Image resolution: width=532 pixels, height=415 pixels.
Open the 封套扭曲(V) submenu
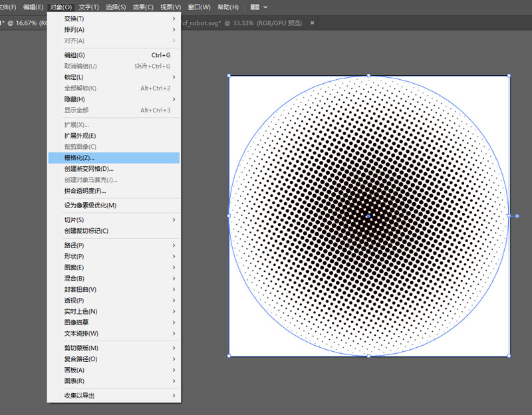pos(114,289)
